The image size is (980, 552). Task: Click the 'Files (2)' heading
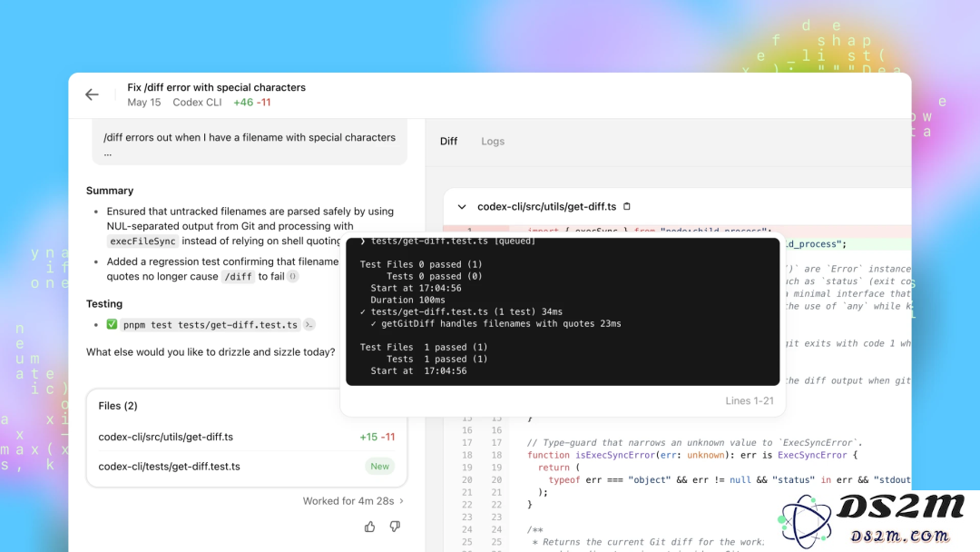118,406
